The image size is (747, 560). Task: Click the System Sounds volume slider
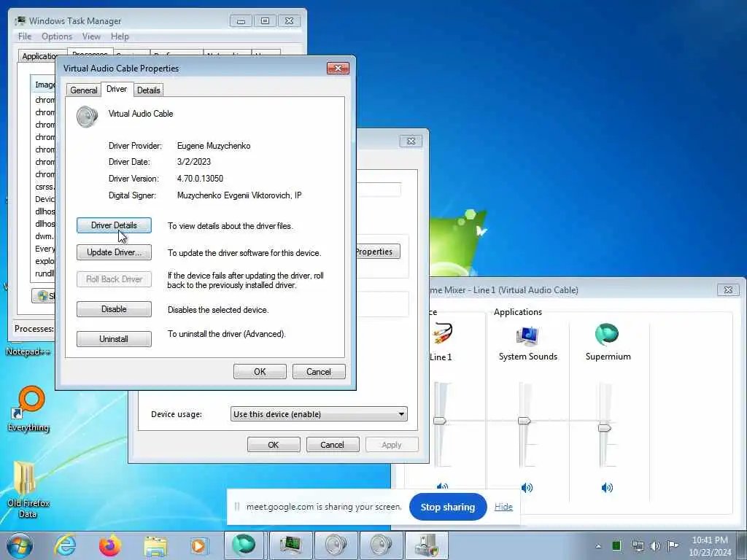tap(524, 421)
